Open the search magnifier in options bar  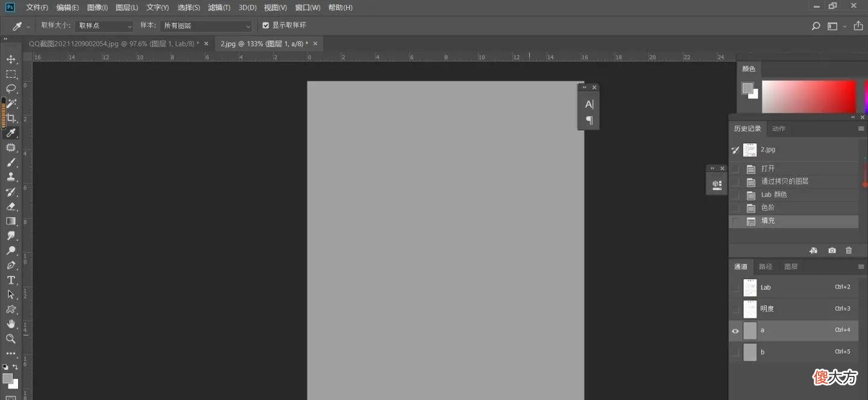[x=816, y=26]
